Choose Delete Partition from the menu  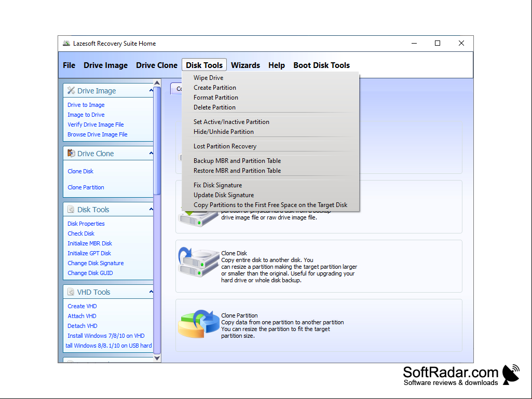pyautogui.click(x=270, y=107)
